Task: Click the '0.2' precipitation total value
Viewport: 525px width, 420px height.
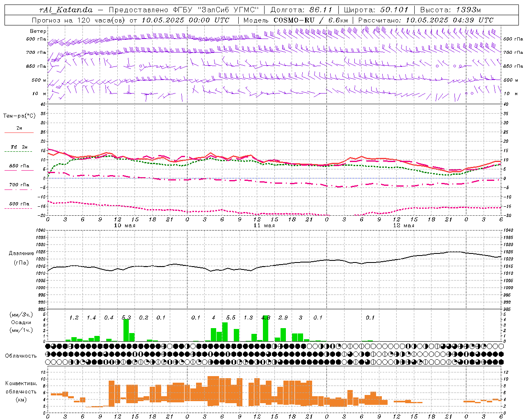Action: click(144, 318)
